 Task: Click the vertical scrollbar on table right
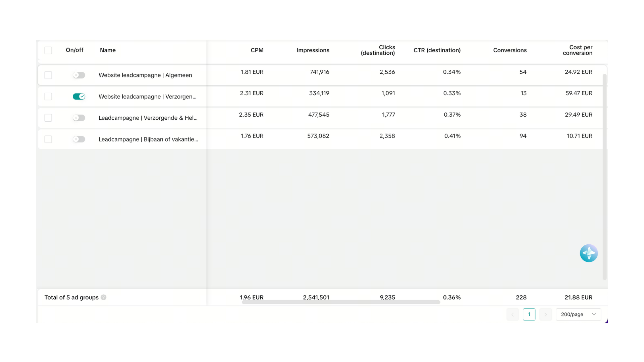tap(604, 177)
